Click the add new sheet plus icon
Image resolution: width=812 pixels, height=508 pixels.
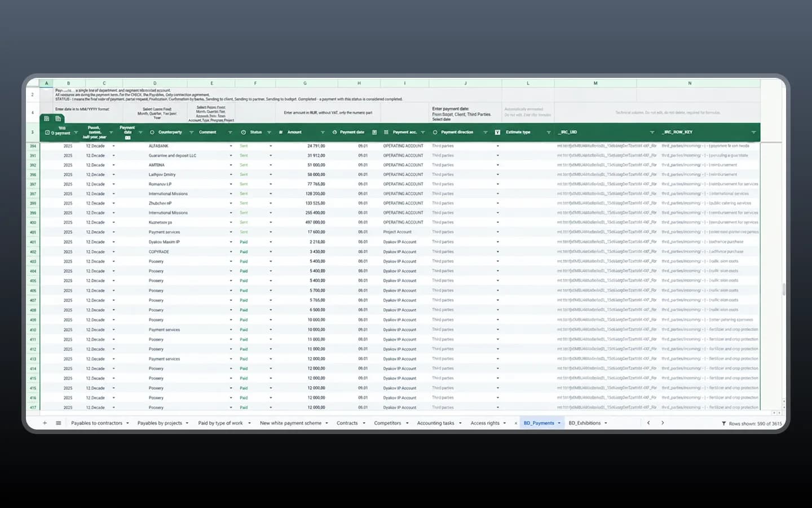point(45,423)
